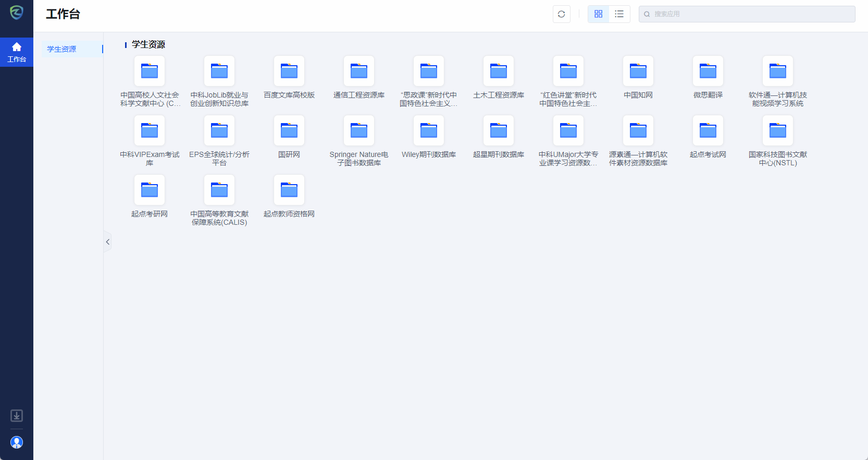The image size is (868, 460).
Task: Open the 微思翻译 app icon
Action: click(708, 71)
